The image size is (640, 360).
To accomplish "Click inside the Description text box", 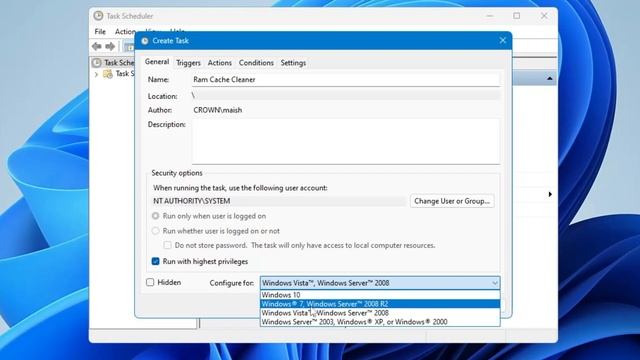I will (x=346, y=141).
